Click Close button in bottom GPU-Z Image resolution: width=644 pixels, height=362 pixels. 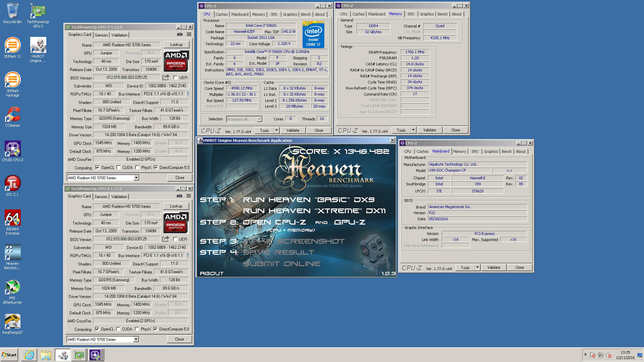pyautogui.click(x=179, y=339)
